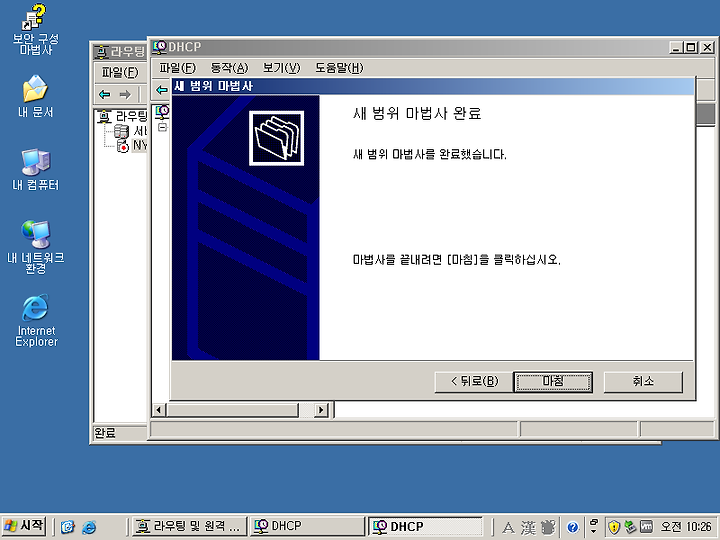Click the active DHCP taskbar button
This screenshot has height=540, width=720.
tap(425, 526)
